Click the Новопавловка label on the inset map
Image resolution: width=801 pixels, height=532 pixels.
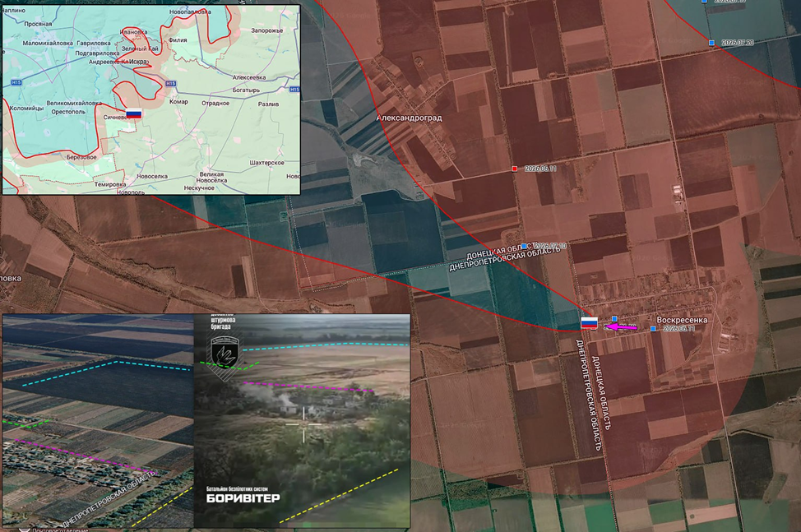190,12
